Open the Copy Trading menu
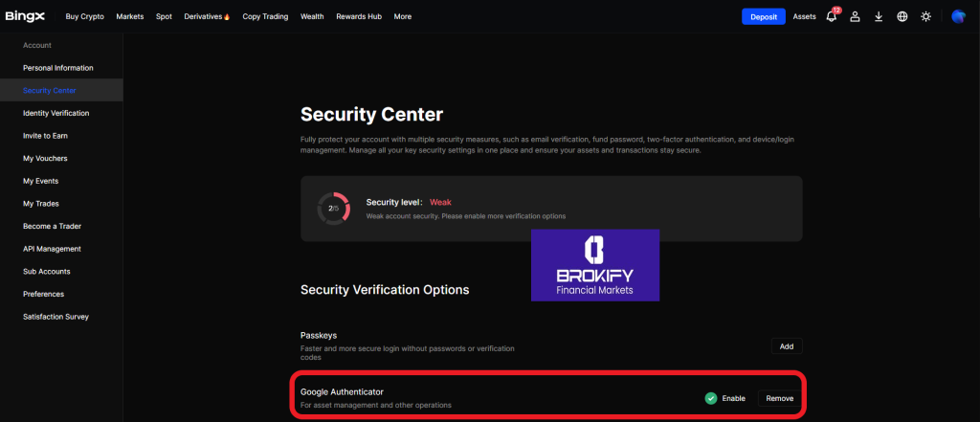Viewport: 980px width, 422px height. pyautogui.click(x=266, y=17)
